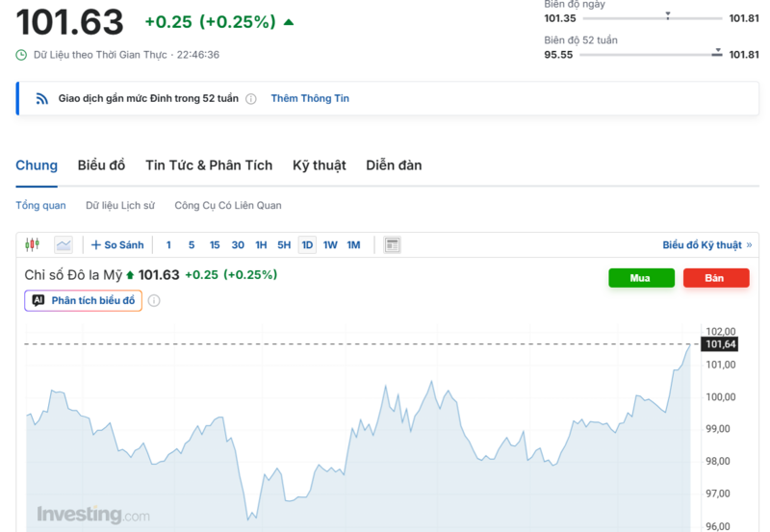Click the large 101.63 price value
This screenshot has height=532, width=770.
coord(69,22)
